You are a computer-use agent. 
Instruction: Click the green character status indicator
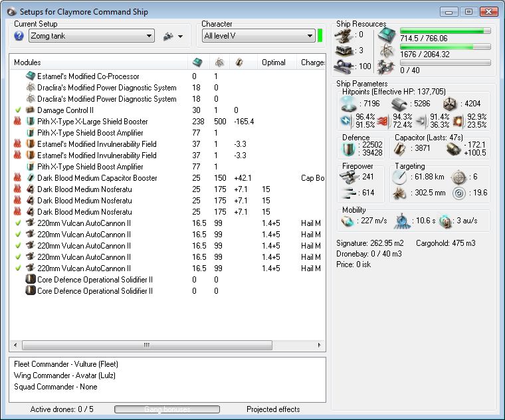[x=320, y=36]
